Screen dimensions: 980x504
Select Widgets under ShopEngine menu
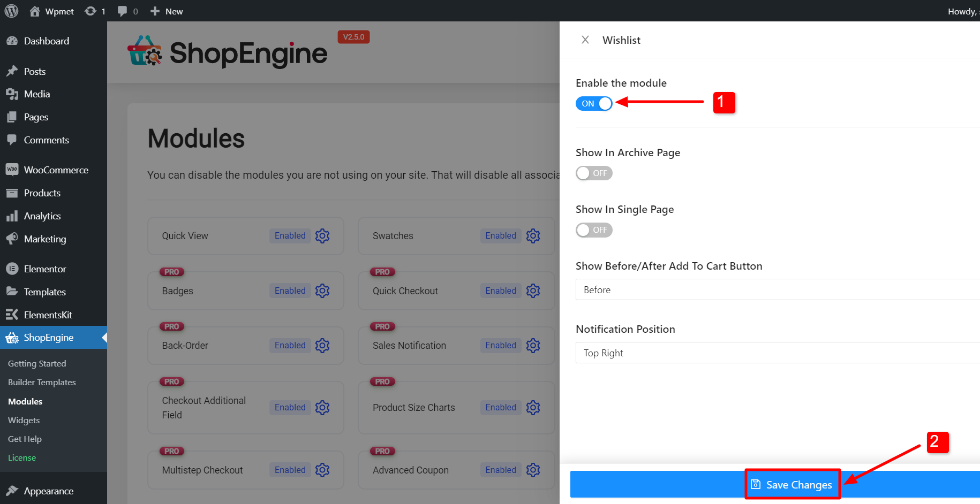point(24,420)
